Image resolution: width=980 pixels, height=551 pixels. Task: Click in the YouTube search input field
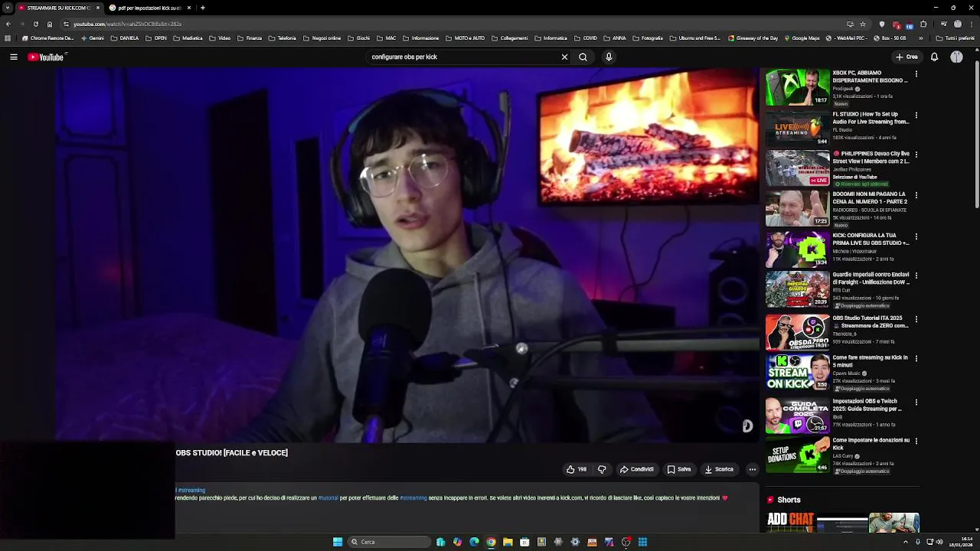point(463,57)
